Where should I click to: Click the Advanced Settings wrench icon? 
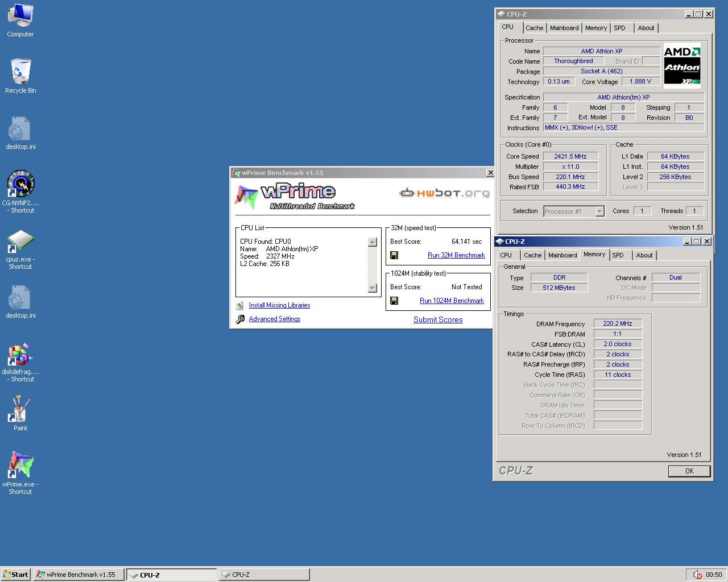coord(240,319)
